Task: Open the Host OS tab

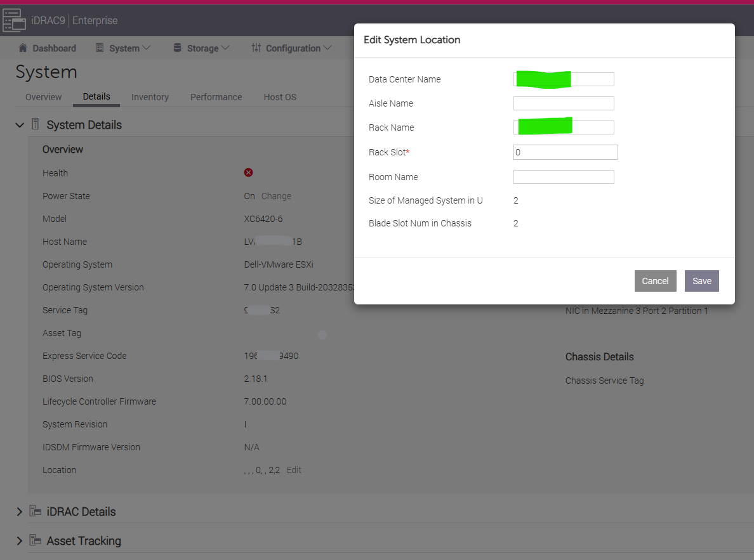Action: coord(280,96)
